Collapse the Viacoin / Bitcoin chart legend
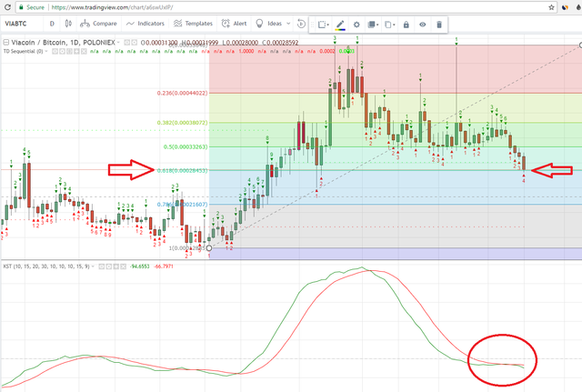The width and height of the screenshot is (582, 392). [5, 43]
